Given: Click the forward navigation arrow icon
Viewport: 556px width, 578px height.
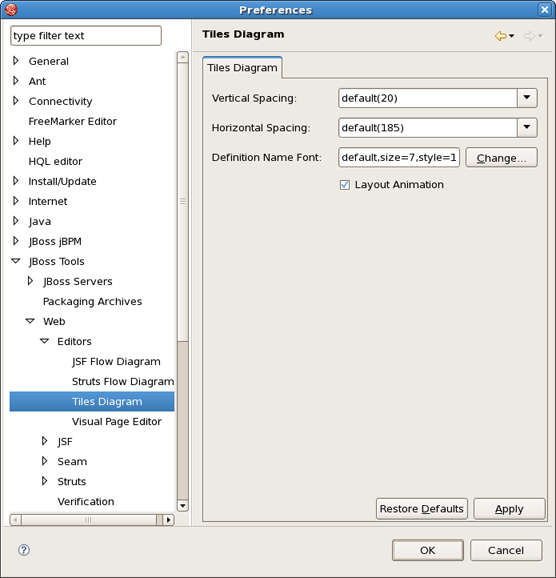Looking at the screenshot, I should pyautogui.click(x=529, y=36).
